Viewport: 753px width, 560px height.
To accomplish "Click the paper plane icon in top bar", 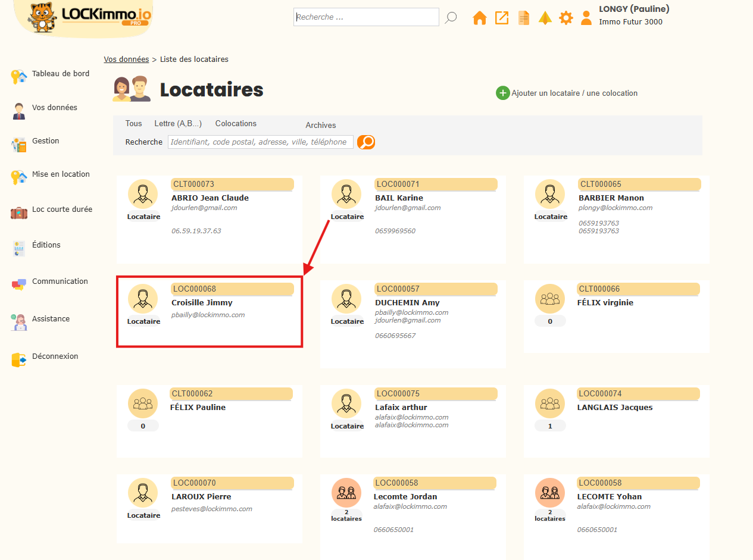I will click(545, 18).
